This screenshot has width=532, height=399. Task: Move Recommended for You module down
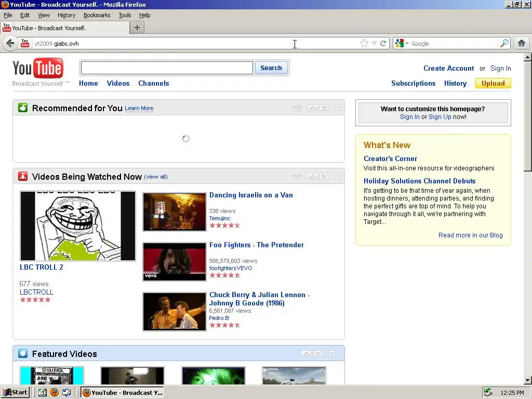[324, 108]
